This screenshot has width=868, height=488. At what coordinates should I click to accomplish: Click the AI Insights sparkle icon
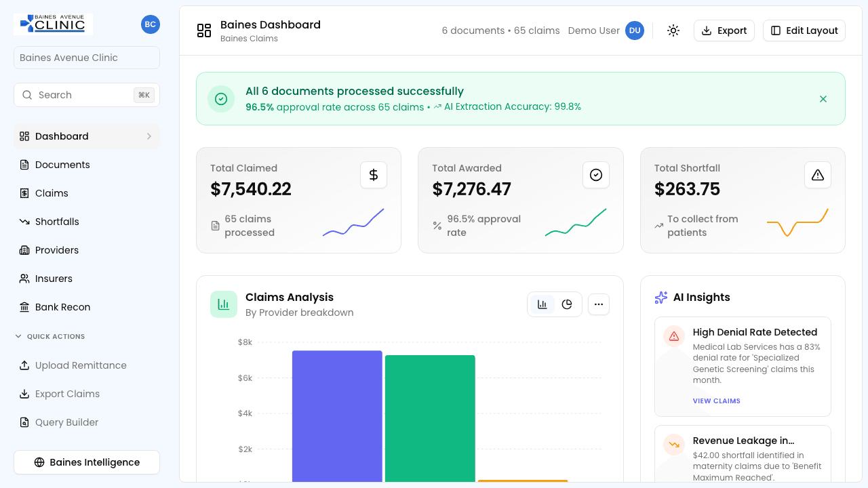pyautogui.click(x=660, y=298)
